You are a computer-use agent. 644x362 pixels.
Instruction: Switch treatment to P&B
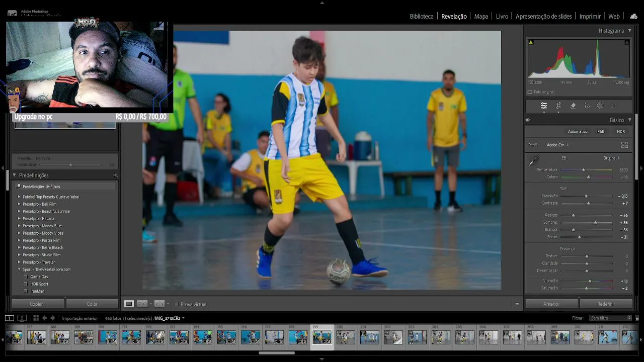(x=601, y=132)
